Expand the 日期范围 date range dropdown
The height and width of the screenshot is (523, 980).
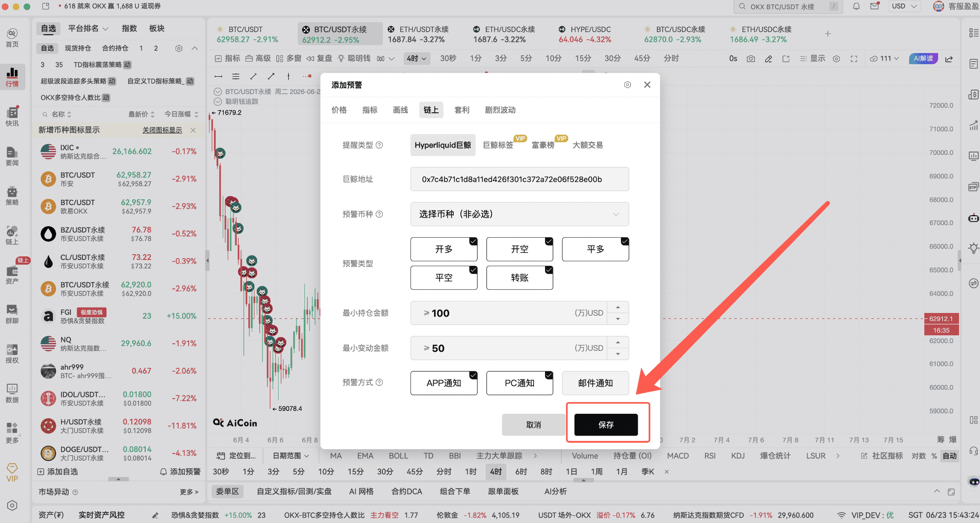tap(291, 456)
